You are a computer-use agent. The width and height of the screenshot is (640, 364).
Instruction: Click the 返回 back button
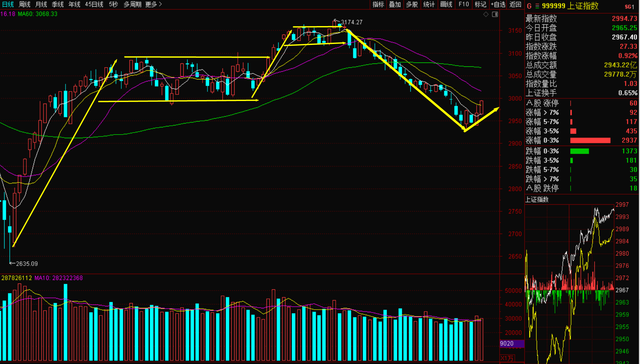click(x=515, y=4)
